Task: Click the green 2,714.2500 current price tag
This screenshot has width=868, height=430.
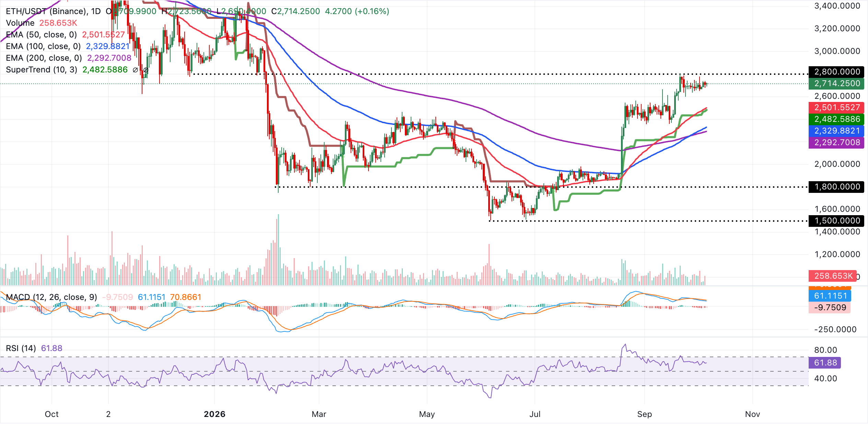Action: click(836, 83)
